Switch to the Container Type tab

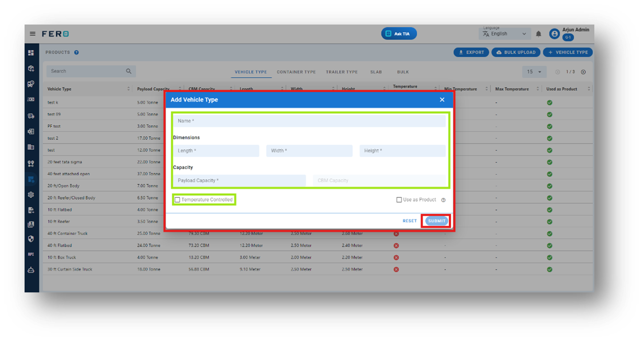coord(296,72)
